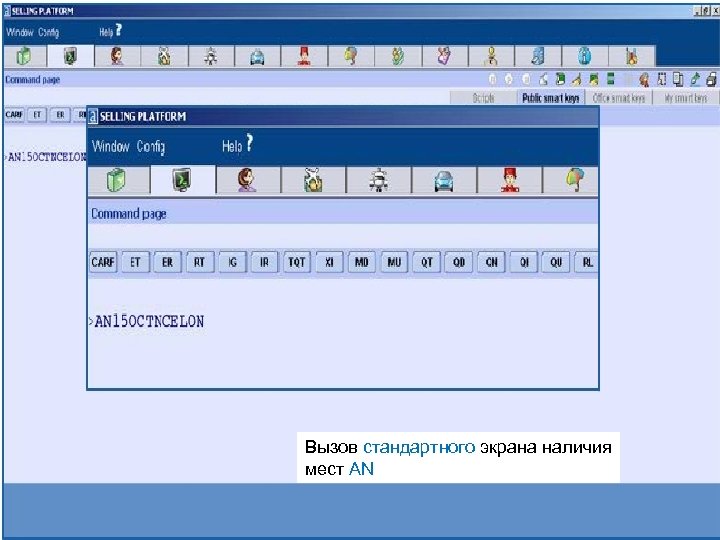Switch to the Office smart keys tab

[x=619, y=98]
